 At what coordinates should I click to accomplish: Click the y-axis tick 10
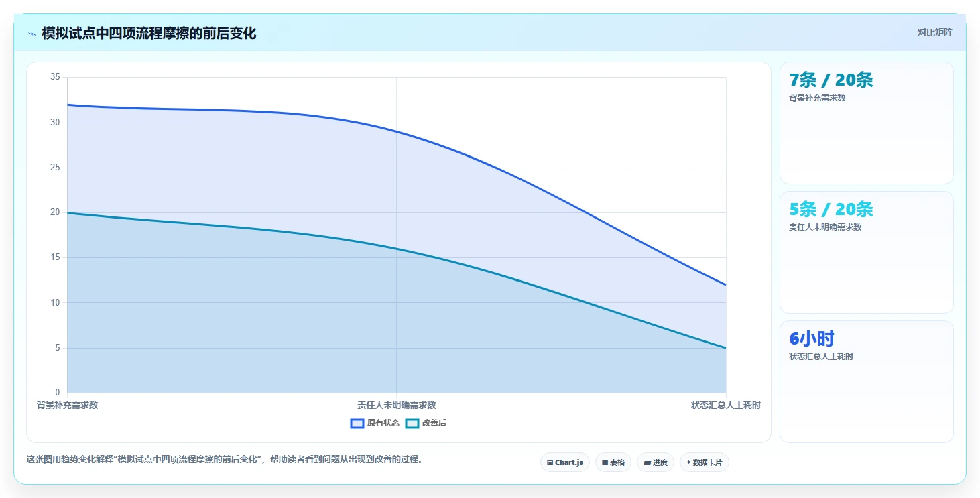55,302
